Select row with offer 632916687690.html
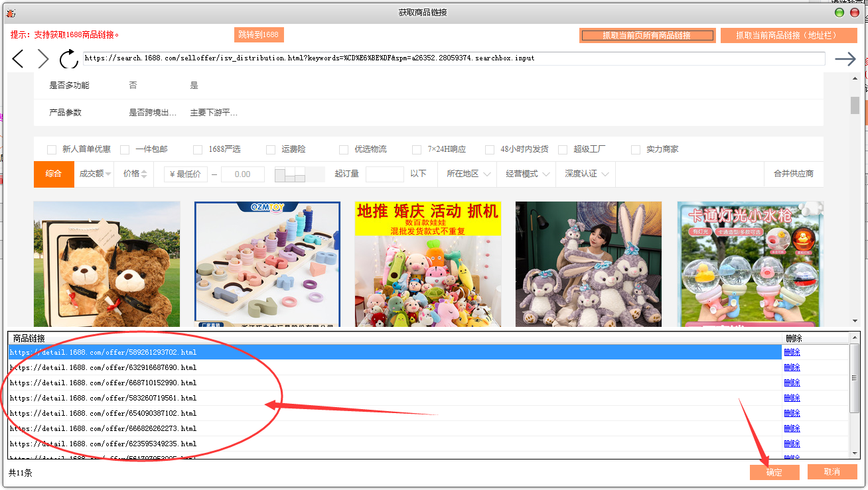 [395, 367]
